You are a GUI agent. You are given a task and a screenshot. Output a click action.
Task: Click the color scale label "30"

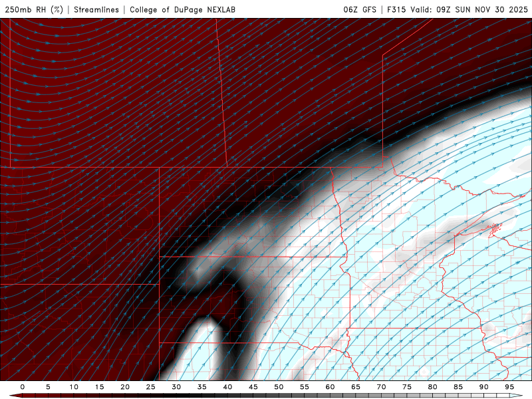click(176, 387)
